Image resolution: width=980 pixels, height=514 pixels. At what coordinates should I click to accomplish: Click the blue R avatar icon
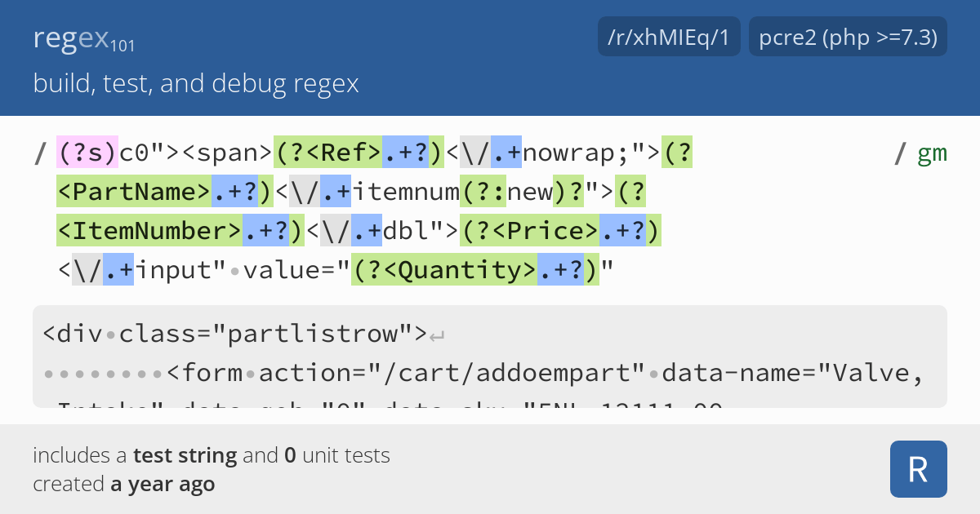[x=918, y=469]
